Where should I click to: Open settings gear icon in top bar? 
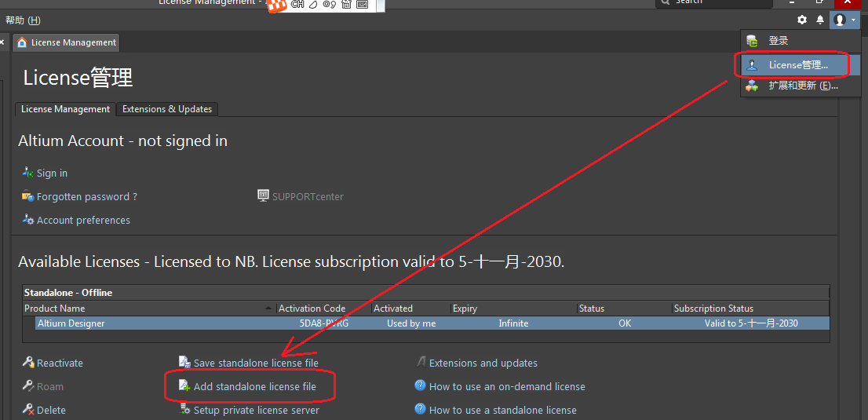[801, 20]
